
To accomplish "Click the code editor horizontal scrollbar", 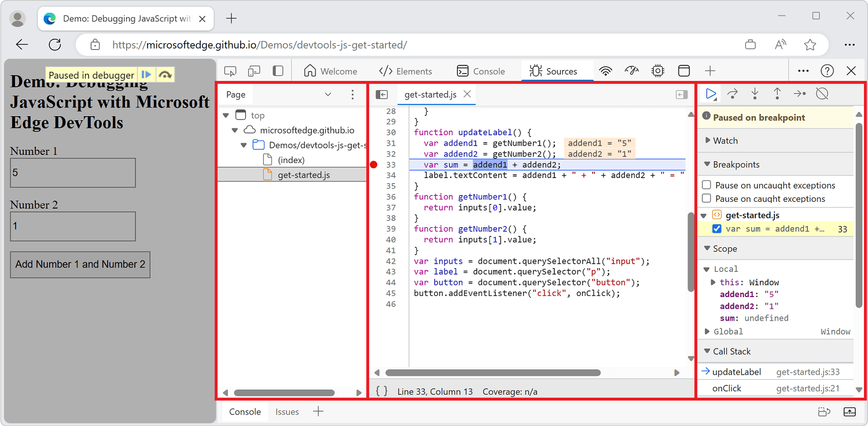I will [492, 373].
